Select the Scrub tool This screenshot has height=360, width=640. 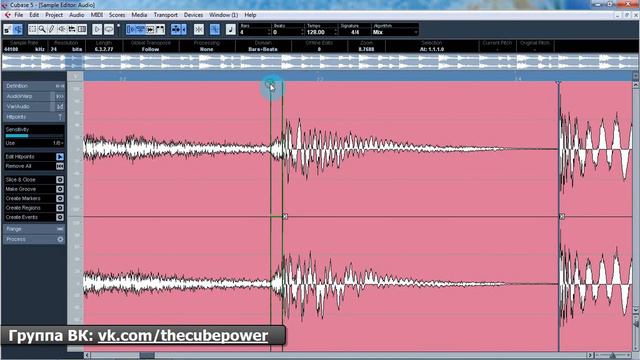tap(71, 29)
